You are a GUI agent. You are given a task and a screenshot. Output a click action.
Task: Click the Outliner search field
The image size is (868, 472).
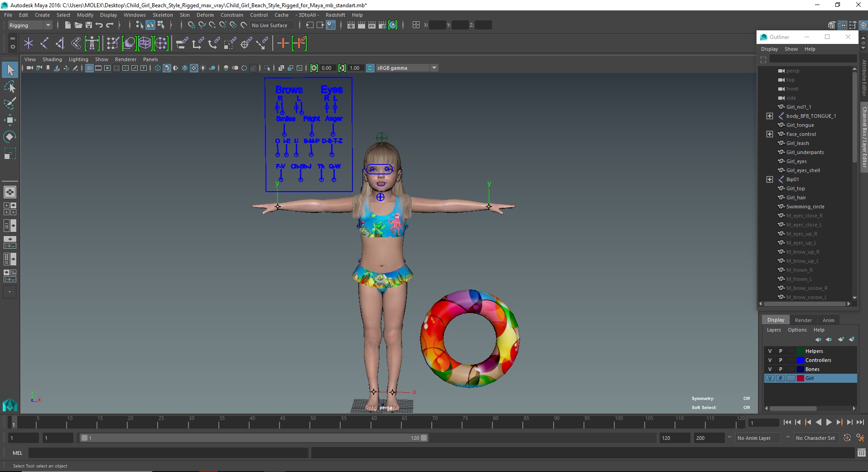pyautogui.click(x=813, y=59)
